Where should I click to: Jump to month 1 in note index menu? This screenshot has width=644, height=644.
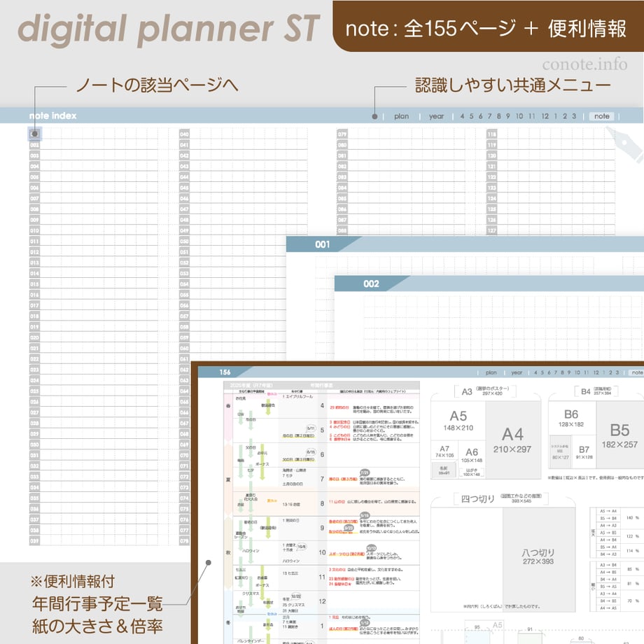[556, 116]
